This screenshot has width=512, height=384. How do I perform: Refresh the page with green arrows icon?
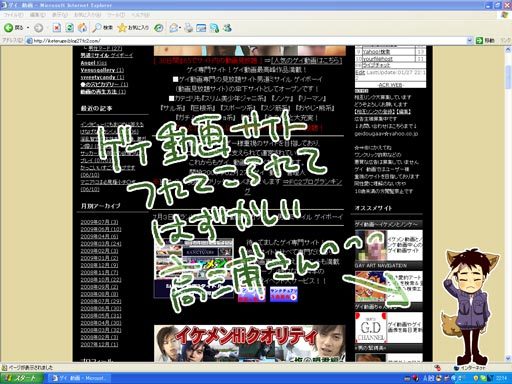coord(69,28)
